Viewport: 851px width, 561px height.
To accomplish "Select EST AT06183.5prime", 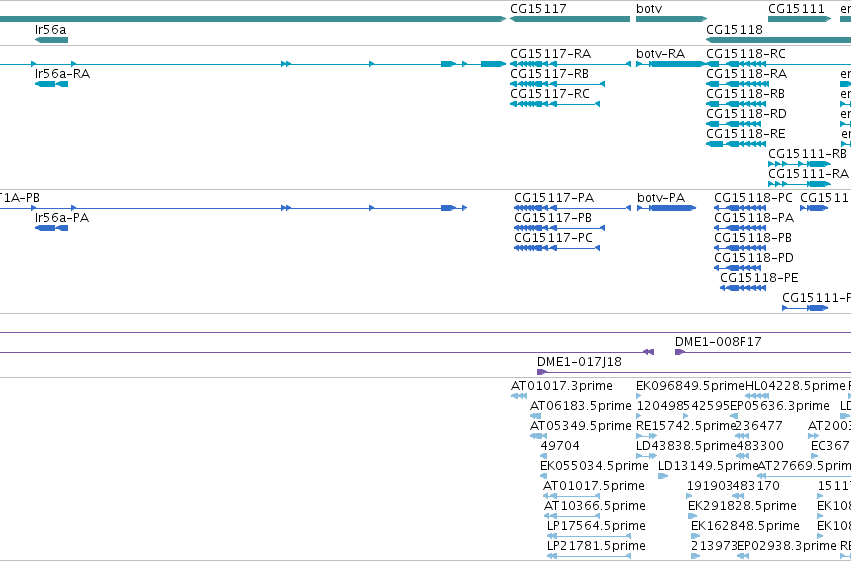I will (581, 406).
